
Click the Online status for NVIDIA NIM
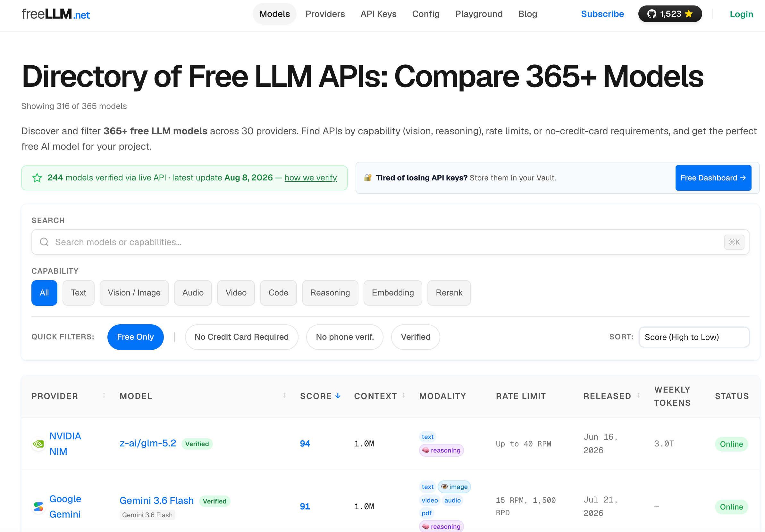pyautogui.click(x=731, y=444)
